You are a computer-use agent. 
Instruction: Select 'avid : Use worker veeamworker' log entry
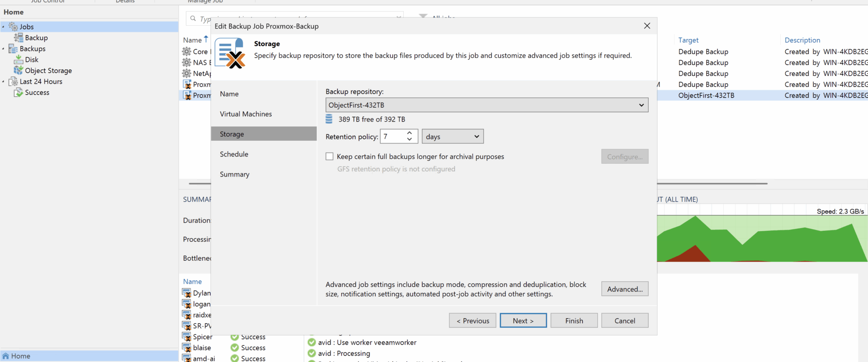coord(367,343)
